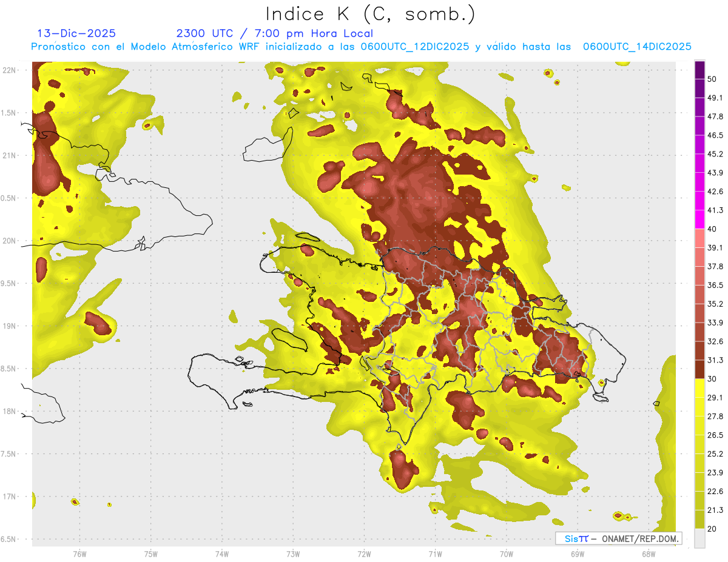Click the "71W" longitude axis label
Viewport: 728px width, 562px height.
point(435,554)
